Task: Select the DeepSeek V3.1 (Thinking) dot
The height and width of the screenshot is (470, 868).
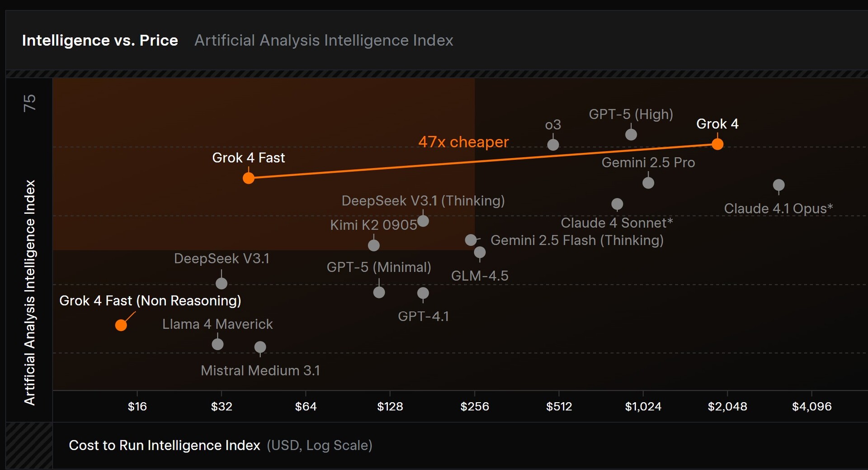Action: pos(423,221)
